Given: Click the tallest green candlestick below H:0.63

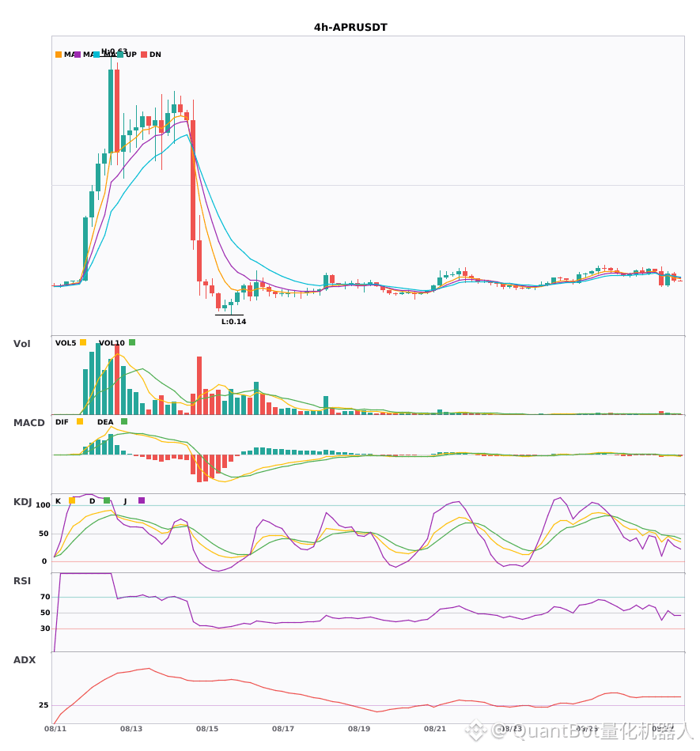Looking at the screenshot, I should 111,111.
